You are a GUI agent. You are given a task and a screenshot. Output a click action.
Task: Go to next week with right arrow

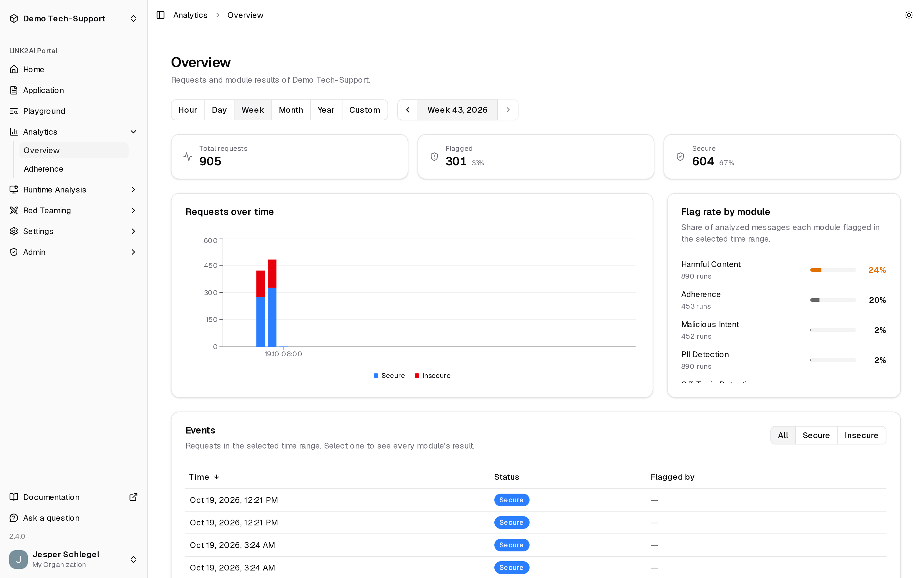click(x=508, y=110)
